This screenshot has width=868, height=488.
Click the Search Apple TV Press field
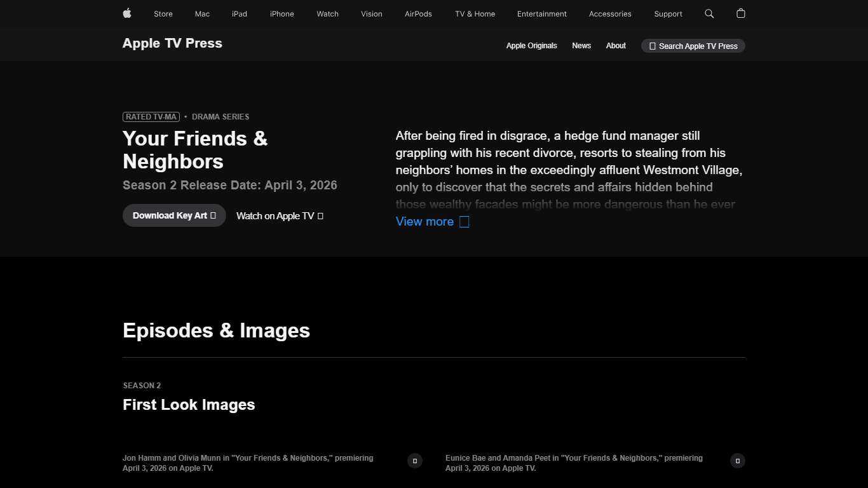pyautogui.click(x=693, y=46)
